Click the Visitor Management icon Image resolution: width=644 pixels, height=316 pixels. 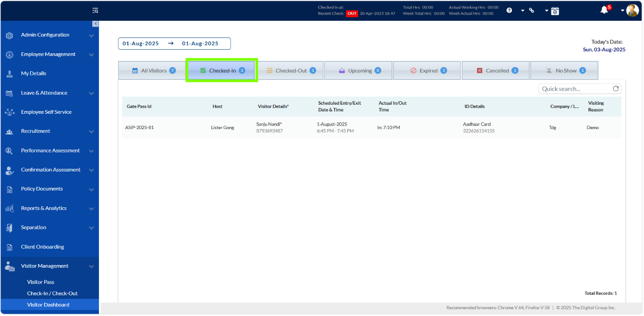9,266
